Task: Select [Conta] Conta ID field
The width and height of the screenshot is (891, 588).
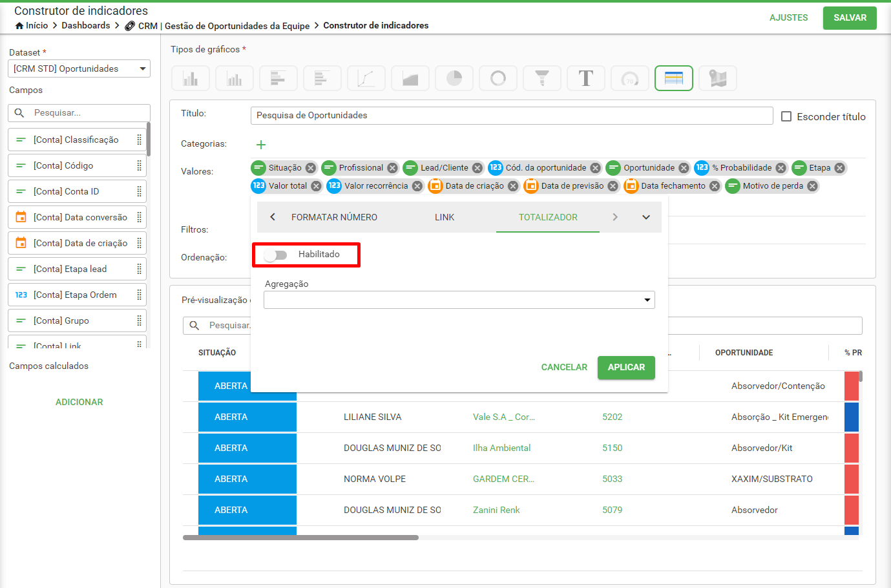Action: pos(77,191)
